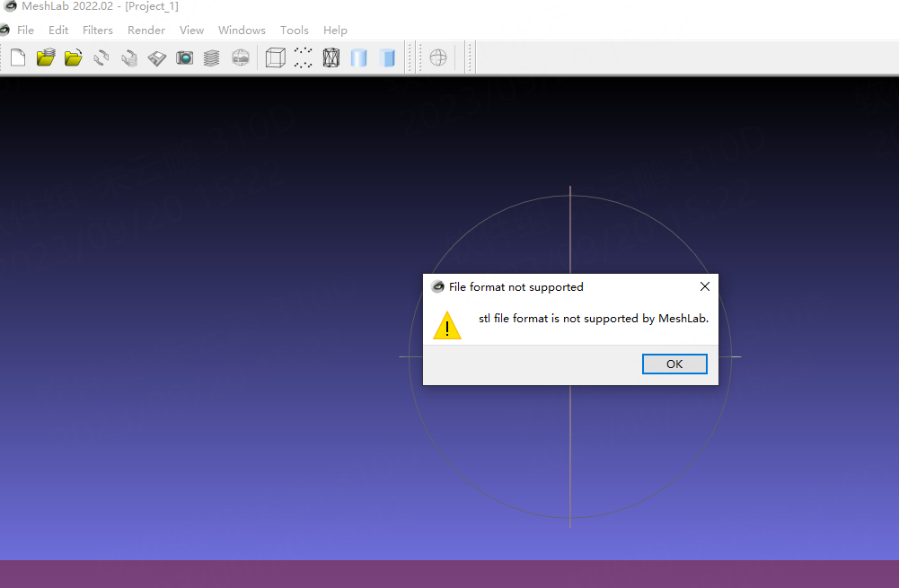
Task: Create a new empty project
Action: click(x=17, y=57)
